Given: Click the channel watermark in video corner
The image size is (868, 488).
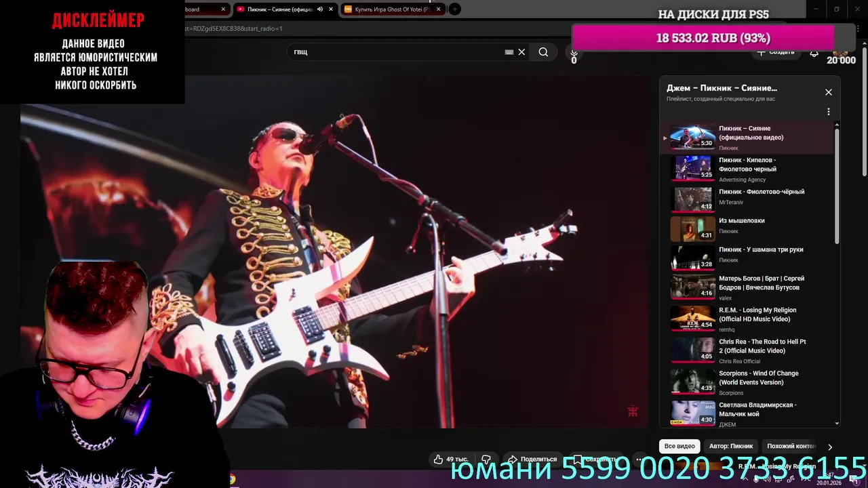Looking at the screenshot, I should coord(633,411).
